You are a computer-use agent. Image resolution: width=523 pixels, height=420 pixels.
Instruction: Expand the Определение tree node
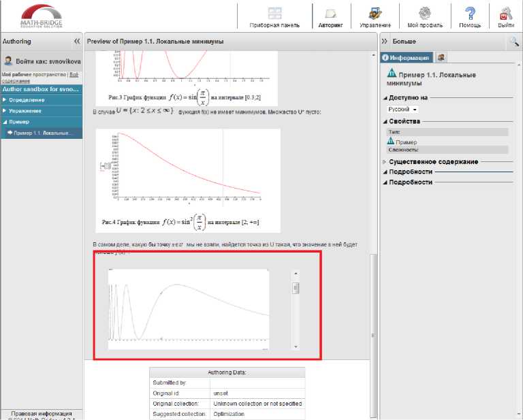coord(4,100)
